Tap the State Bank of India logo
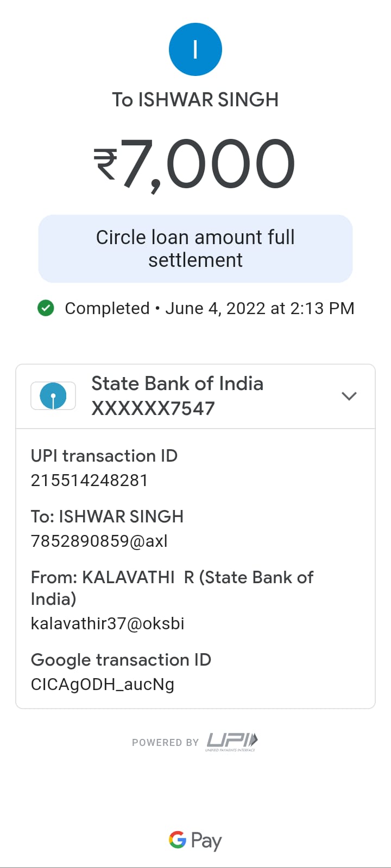This screenshot has height=868, width=391. click(53, 396)
